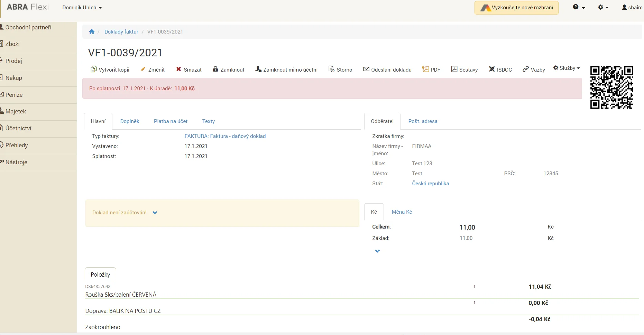The width and height of the screenshot is (644, 335).
Task: Export invoice using PDF icon
Action: point(425,69)
